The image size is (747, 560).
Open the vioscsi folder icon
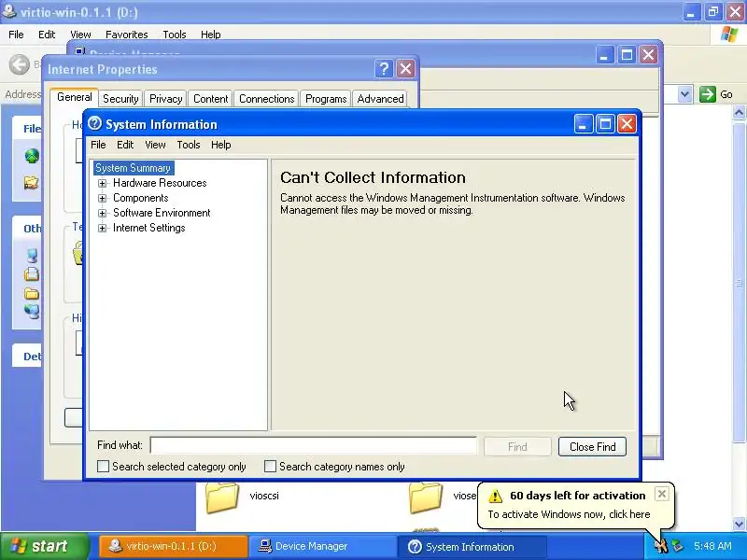point(221,498)
